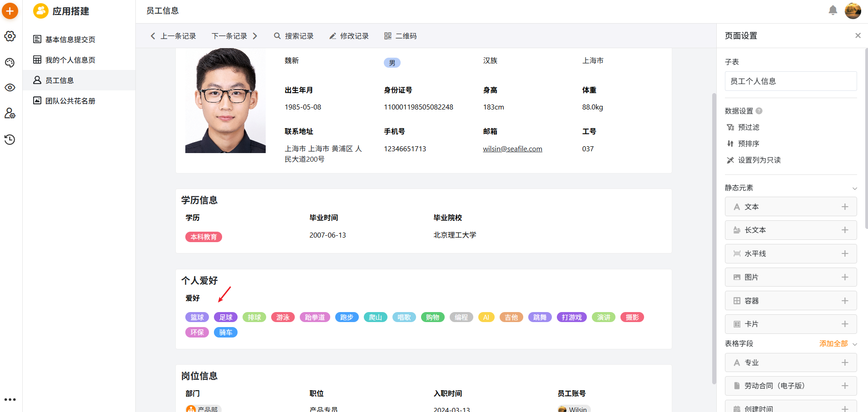The image size is (868, 412).
Task: Collapse the 静态元素 section
Action: (x=854, y=188)
